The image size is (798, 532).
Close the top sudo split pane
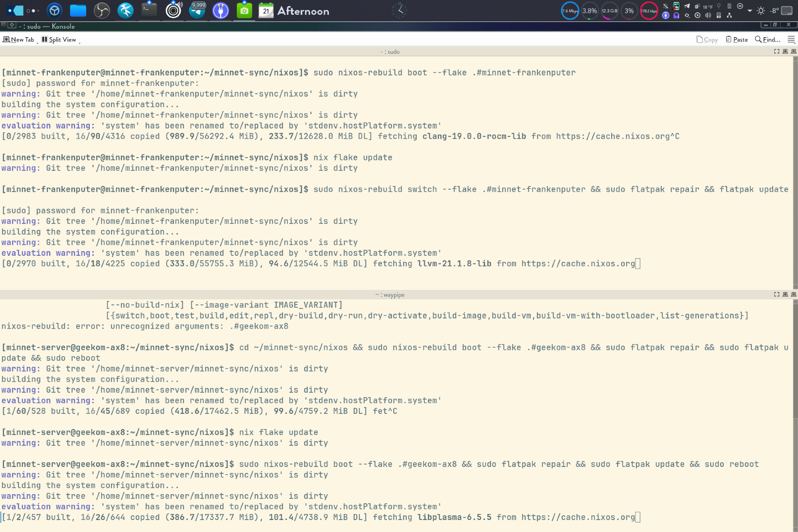[x=794, y=51]
